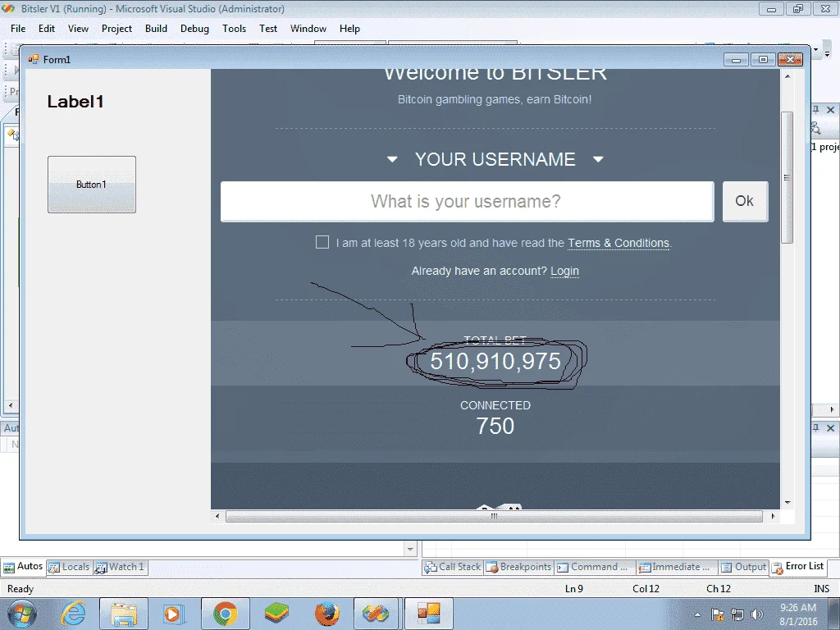840x630 pixels.
Task: Open the Debug menu
Action: click(x=194, y=29)
